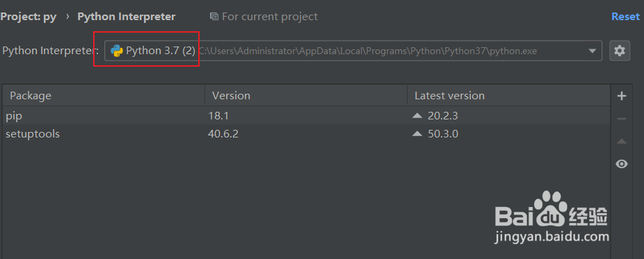644x259 pixels.
Task: Click pip latest version upgrade arrow
Action: pyautogui.click(x=417, y=116)
